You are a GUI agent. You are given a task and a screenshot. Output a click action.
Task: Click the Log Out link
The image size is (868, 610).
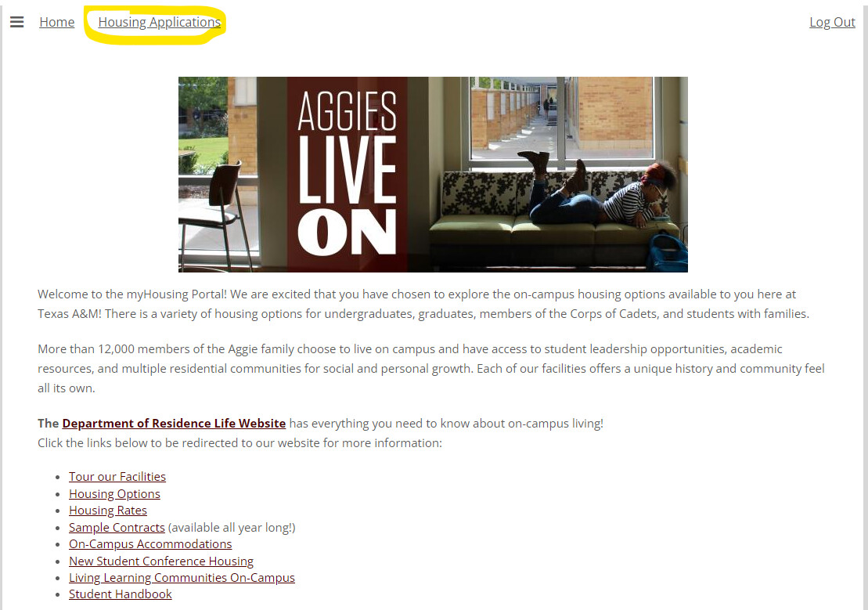(x=832, y=22)
